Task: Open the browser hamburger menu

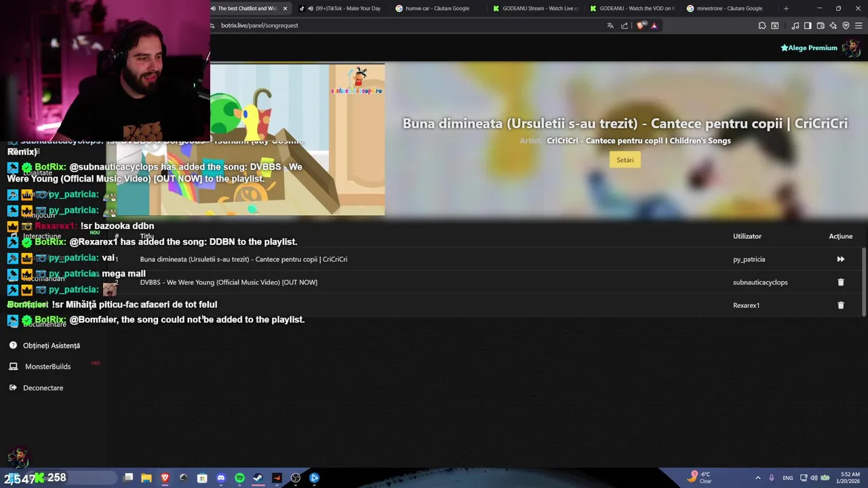Action: [x=859, y=26]
